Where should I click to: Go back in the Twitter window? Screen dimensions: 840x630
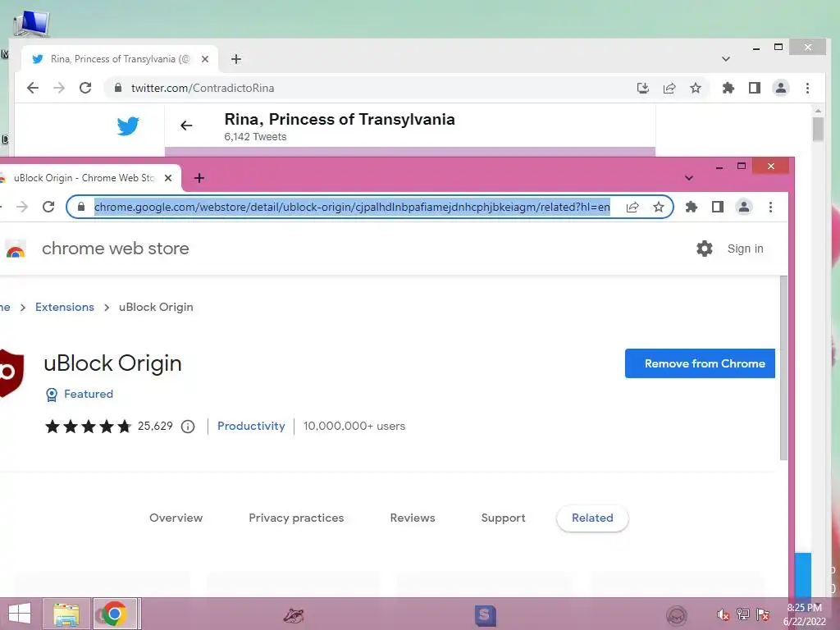[33, 88]
